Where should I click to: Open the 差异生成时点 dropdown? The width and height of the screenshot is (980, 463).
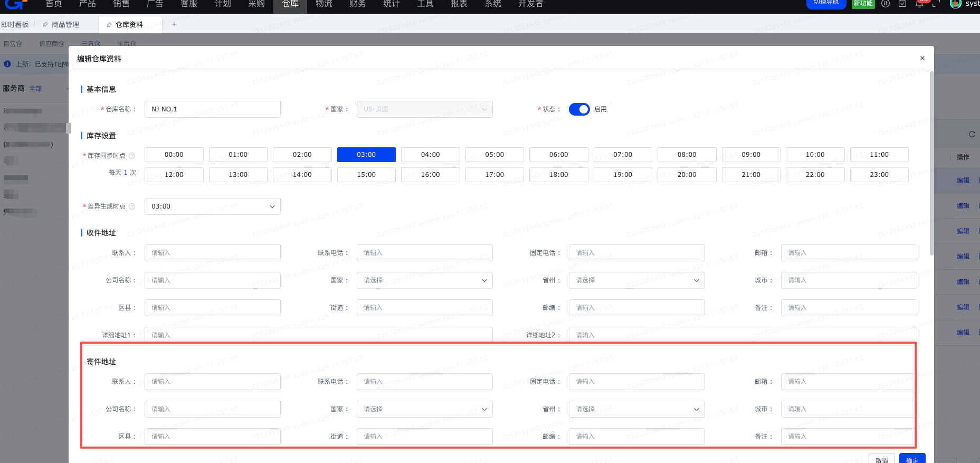tap(213, 206)
